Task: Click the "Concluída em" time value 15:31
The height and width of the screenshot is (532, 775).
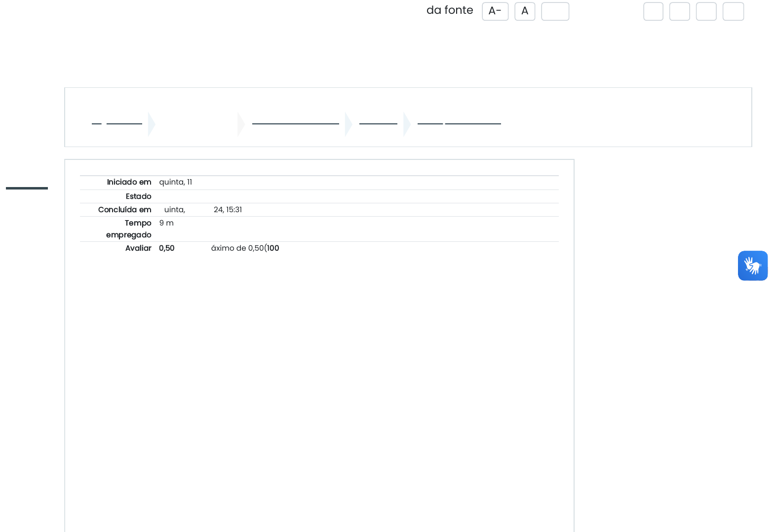Action: pos(234,210)
